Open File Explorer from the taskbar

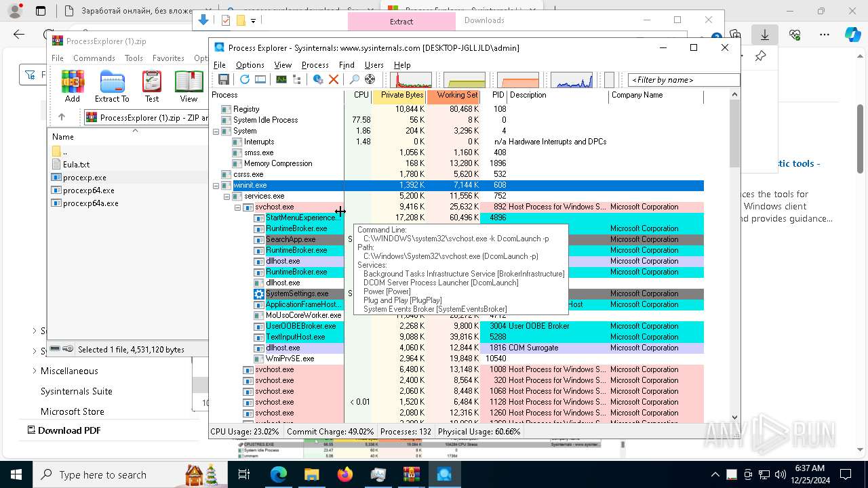click(x=312, y=474)
